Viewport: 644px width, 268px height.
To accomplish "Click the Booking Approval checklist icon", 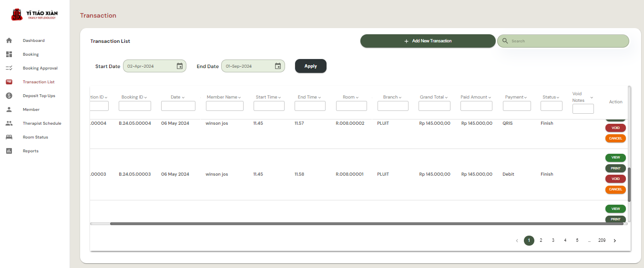I will pyautogui.click(x=9, y=68).
